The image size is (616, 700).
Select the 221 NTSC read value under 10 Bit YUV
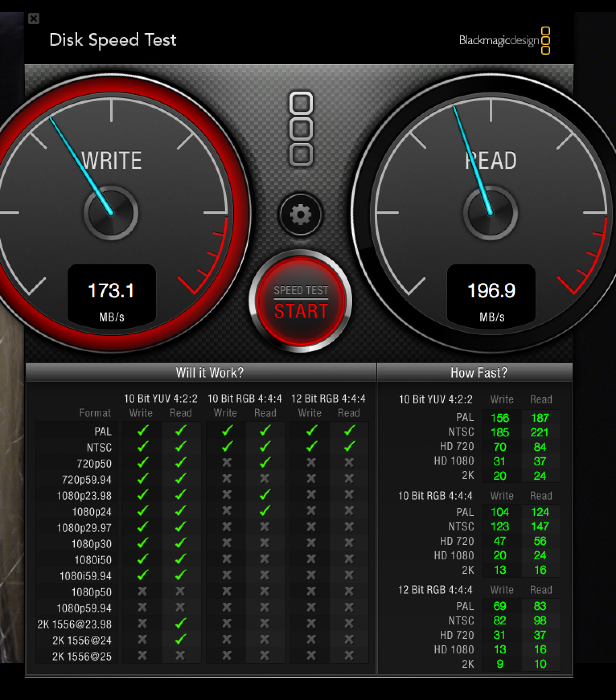pyautogui.click(x=540, y=432)
